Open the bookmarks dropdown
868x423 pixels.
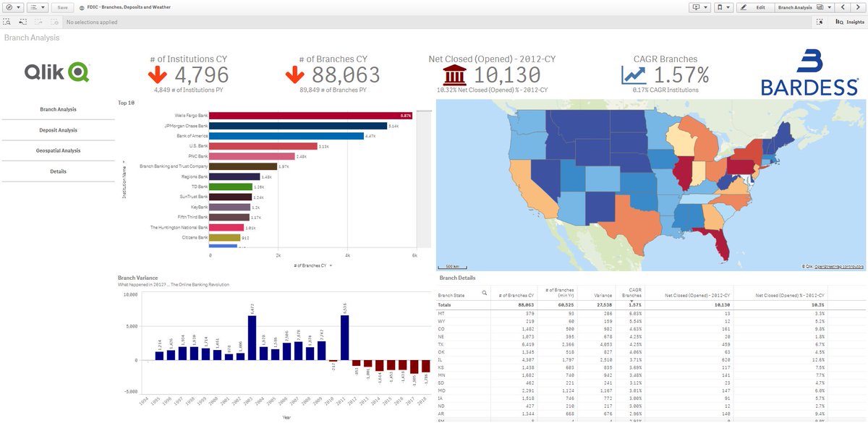point(723,7)
